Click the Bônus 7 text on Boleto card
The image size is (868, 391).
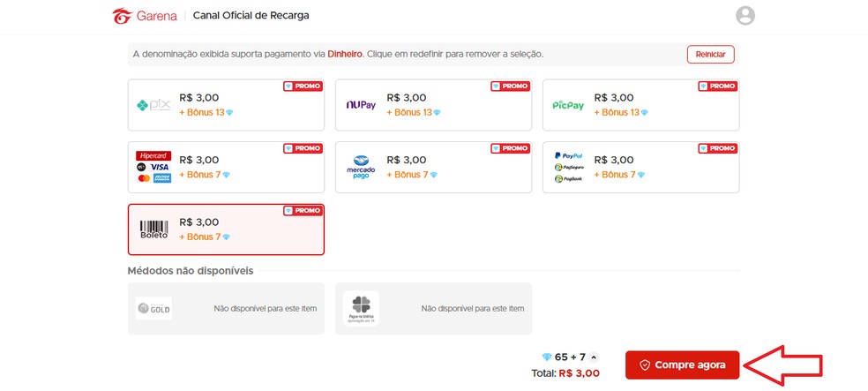point(200,237)
